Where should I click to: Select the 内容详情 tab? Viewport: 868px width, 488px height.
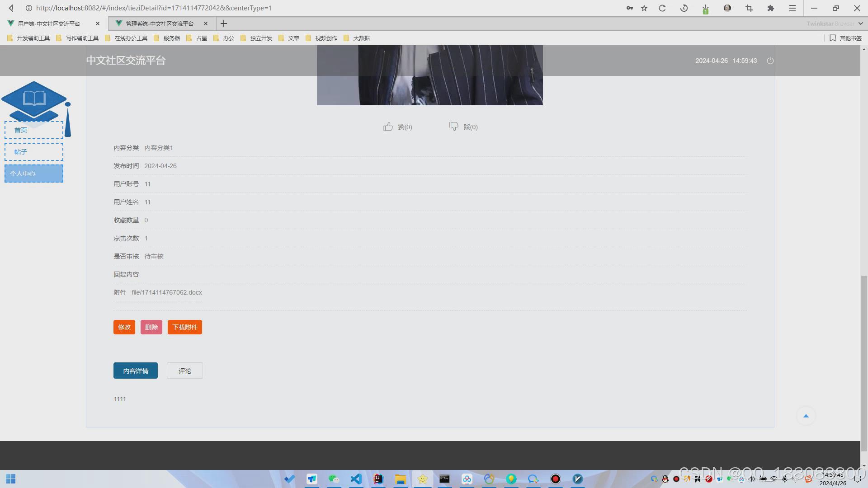tap(136, 371)
